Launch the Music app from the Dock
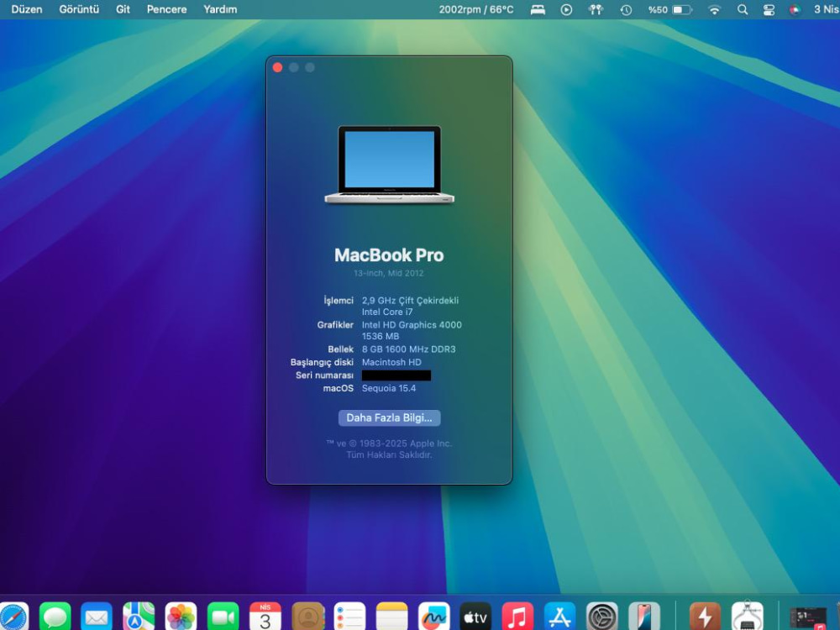This screenshot has width=840, height=630. (517, 617)
